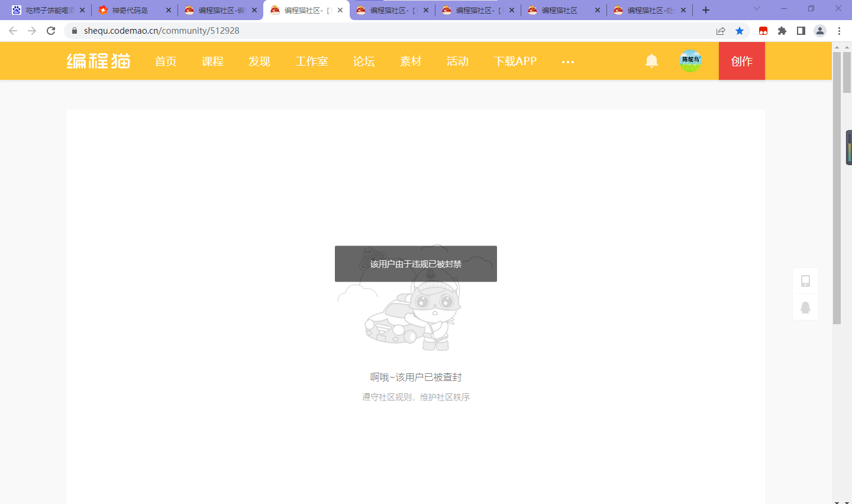Click the mobile phone floating icon
This screenshot has width=852, height=504.
point(805,281)
